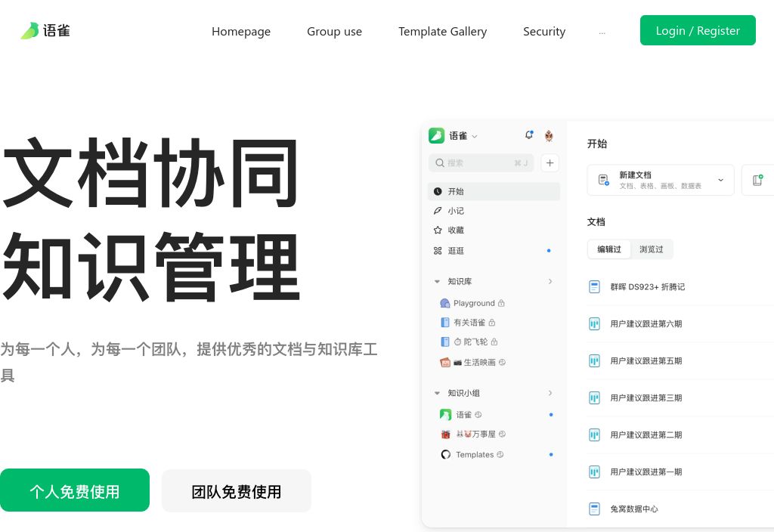Click the Login / Register button

pyautogui.click(x=697, y=30)
